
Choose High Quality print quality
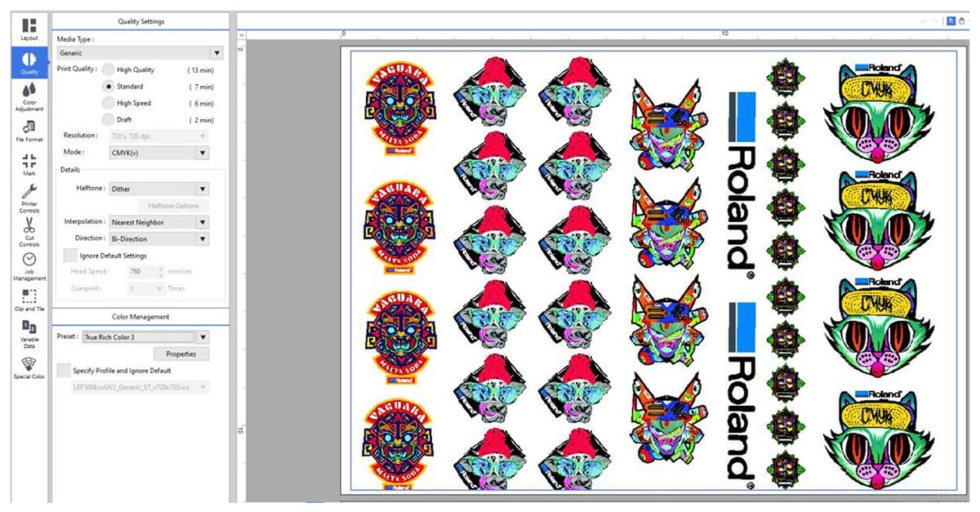point(108,69)
